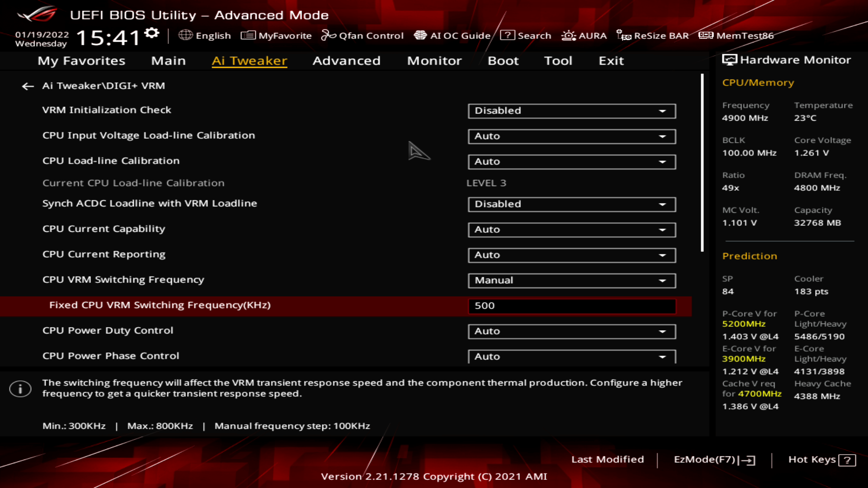Viewport: 868px width, 488px height.
Task: Switch to EzMode view
Action: (x=713, y=459)
